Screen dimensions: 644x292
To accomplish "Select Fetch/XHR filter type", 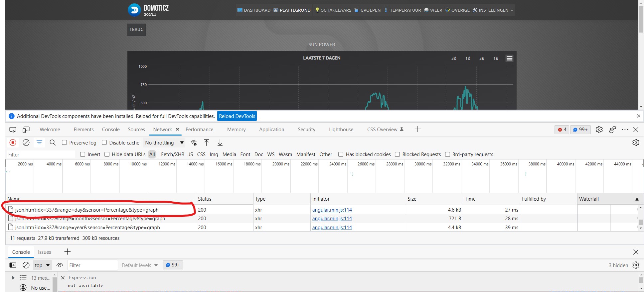I will [173, 154].
